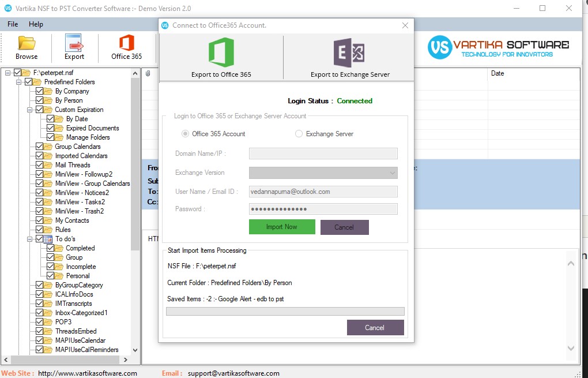
Task: Uncheck the By Date folder checkbox
Action: click(50, 119)
